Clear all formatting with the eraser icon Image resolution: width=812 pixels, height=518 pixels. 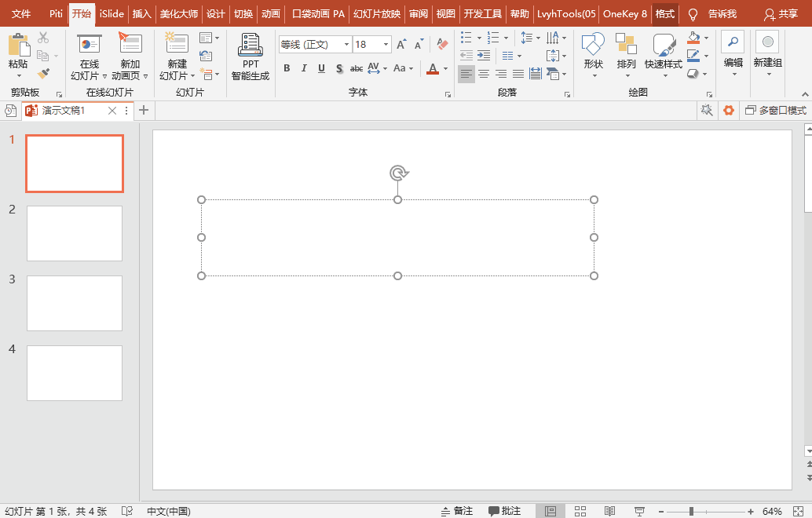(x=442, y=44)
